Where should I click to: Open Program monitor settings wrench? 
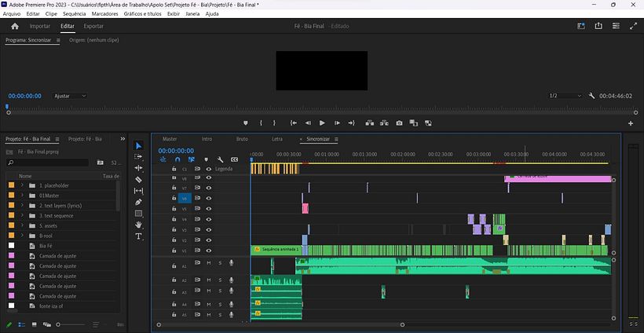coord(591,96)
